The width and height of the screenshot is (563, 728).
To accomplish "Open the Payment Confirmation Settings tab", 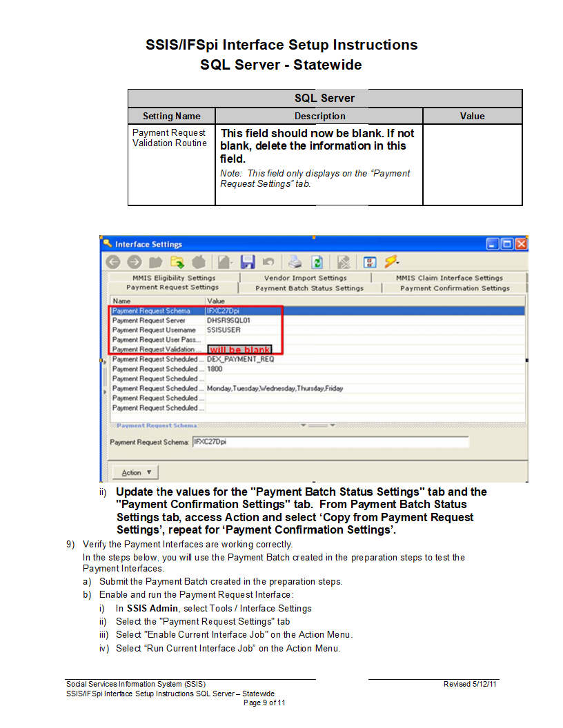I will point(455,288).
